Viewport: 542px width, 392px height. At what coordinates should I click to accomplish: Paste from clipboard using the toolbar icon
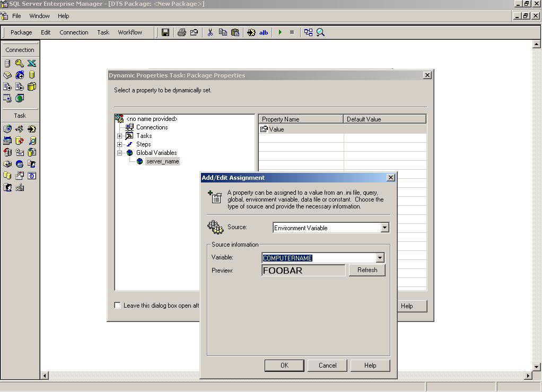point(235,32)
